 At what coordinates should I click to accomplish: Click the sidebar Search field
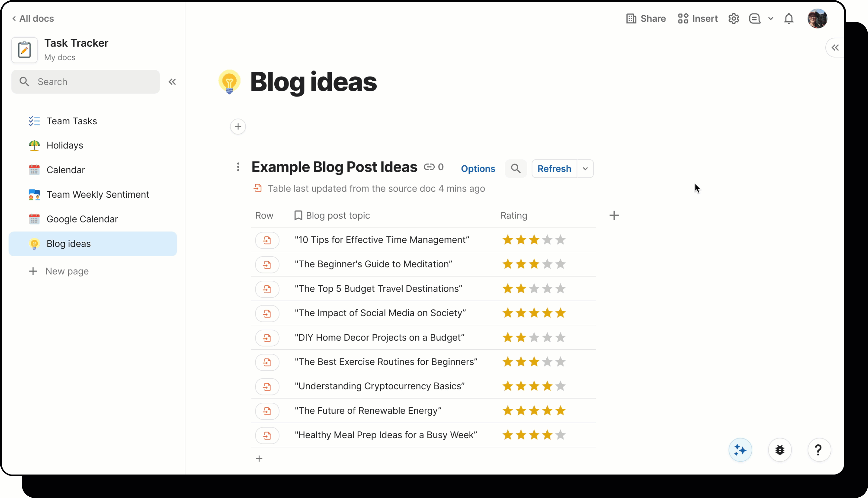[86, 82]
